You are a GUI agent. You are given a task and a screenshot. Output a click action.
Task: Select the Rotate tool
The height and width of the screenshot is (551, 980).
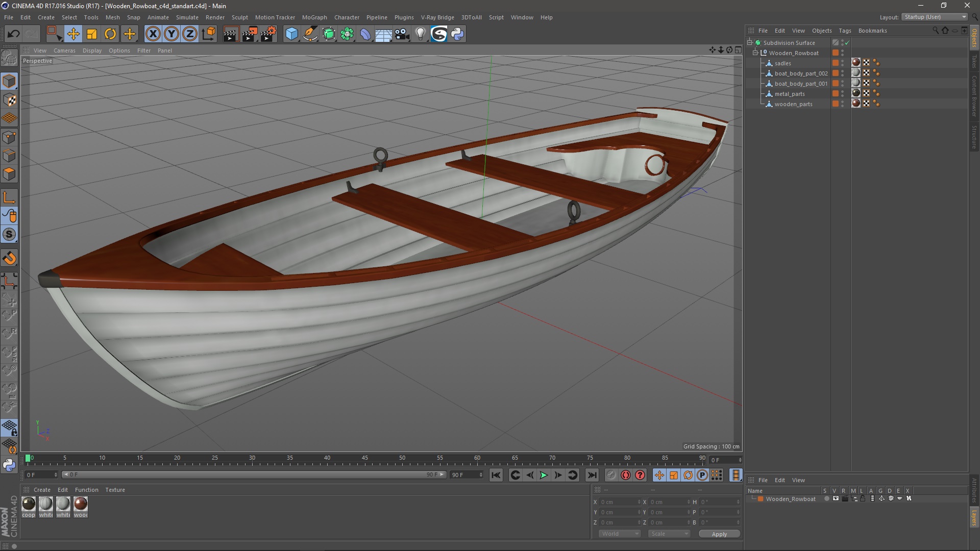coord(110,34)
